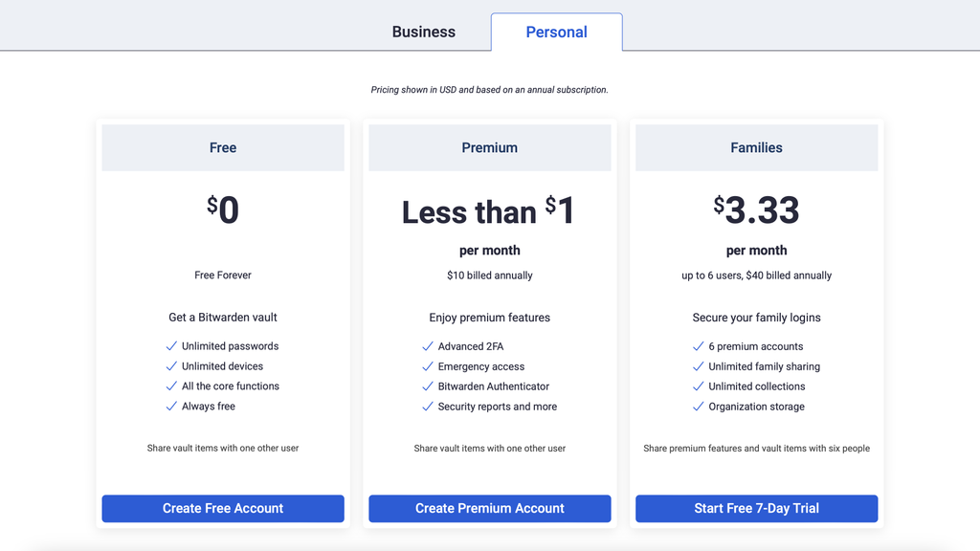Click the Premium plan card header
The width and height of the screenshot is (980, 551).
pyautogui.click(x=489, y=147)
